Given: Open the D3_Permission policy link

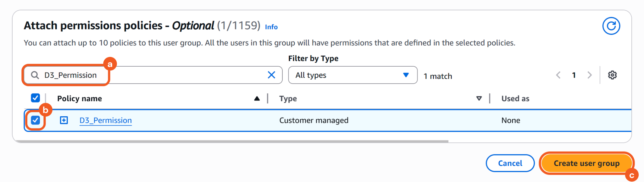Looking at the screenshot, I should 106,120.
